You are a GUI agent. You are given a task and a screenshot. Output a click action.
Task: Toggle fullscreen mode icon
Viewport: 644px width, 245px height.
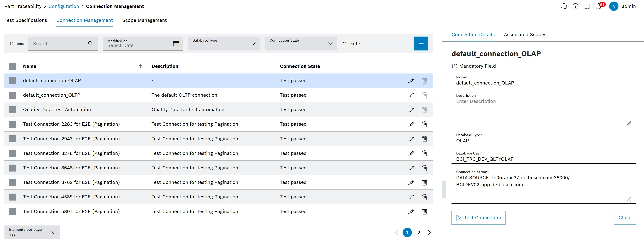point(587,6)
